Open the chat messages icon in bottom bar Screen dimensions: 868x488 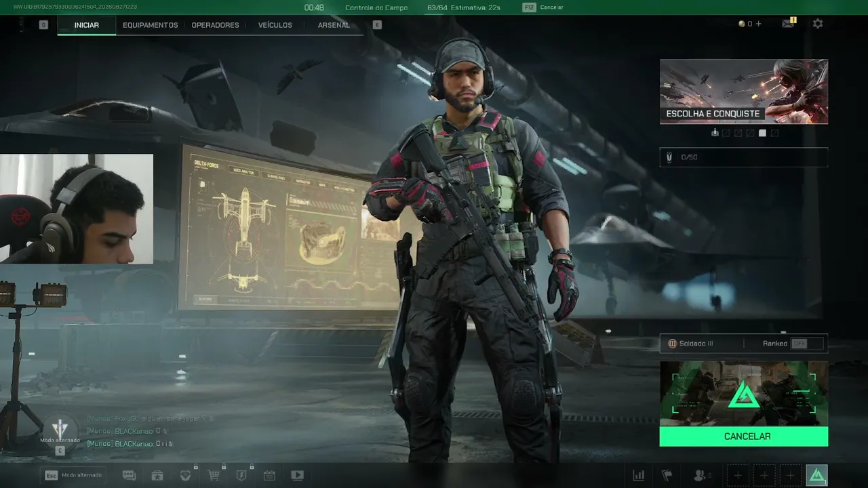129,476
